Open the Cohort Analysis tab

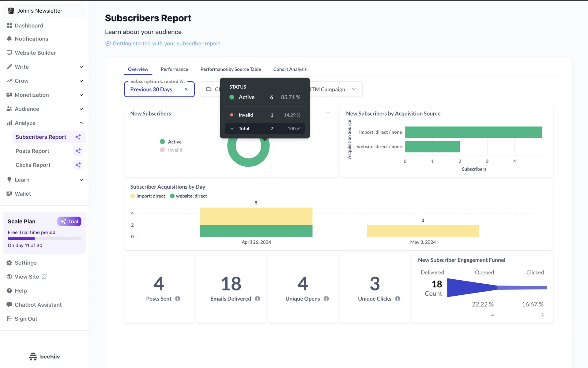click(290, 69)
